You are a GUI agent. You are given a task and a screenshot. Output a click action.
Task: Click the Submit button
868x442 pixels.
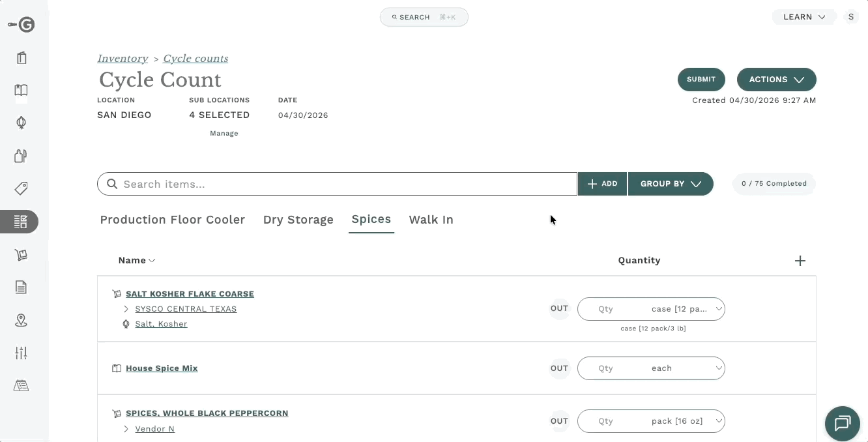tap(701, 80)
